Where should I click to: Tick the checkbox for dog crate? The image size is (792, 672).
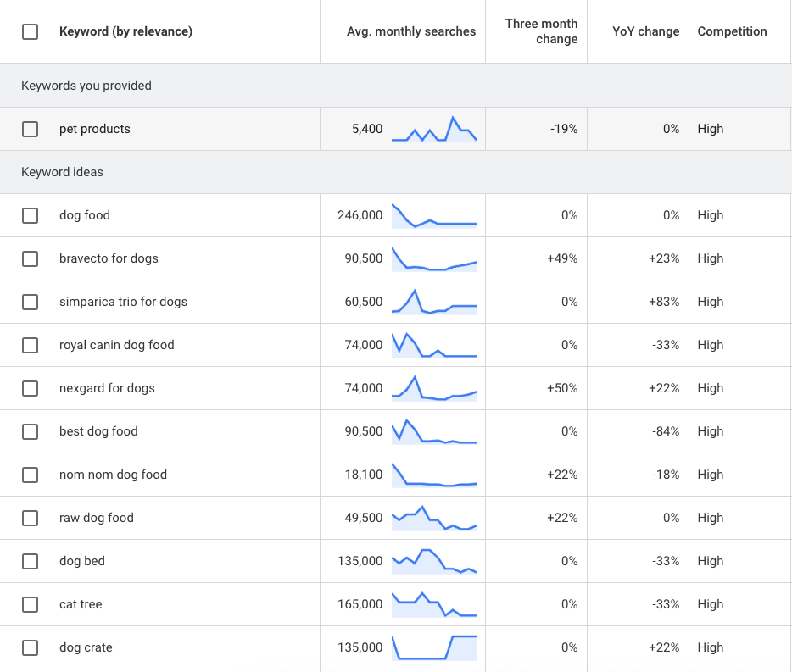(30, 647)
